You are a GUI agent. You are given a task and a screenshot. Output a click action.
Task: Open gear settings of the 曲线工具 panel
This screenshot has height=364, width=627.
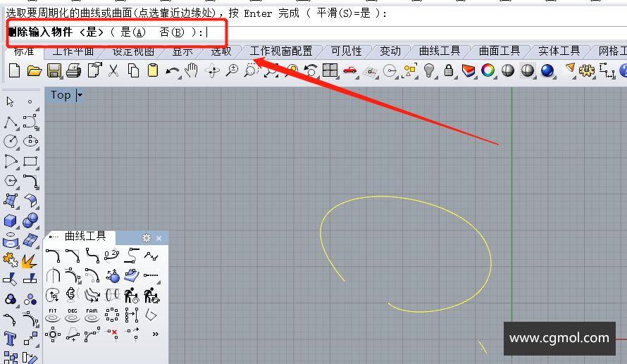pyautogui.click(x=147, y=238)
